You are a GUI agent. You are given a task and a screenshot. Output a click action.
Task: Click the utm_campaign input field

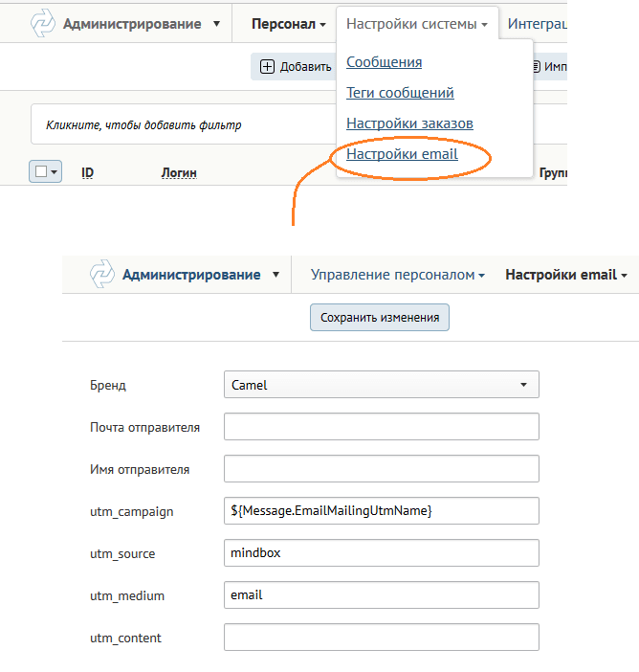pos(381,511)
